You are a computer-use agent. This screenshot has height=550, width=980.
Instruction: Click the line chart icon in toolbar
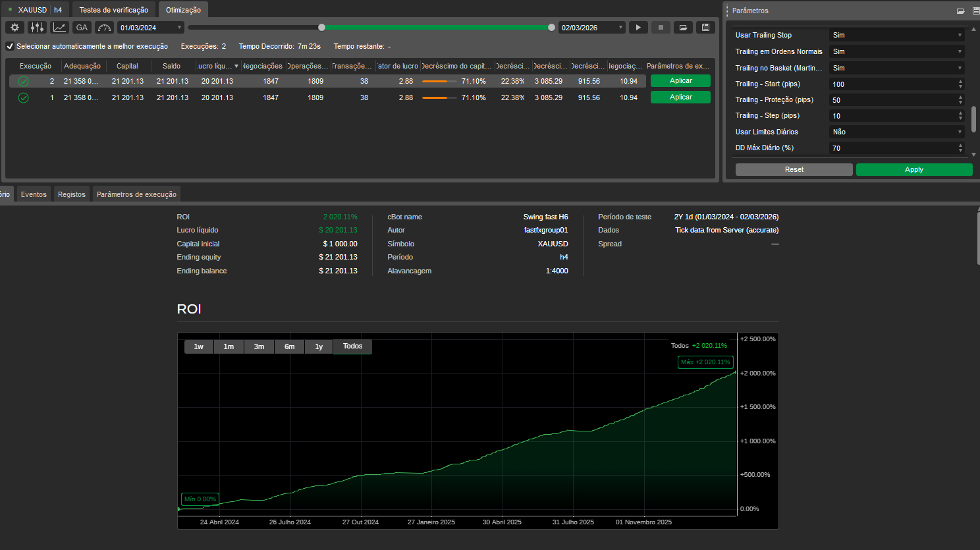pos(60,28)
